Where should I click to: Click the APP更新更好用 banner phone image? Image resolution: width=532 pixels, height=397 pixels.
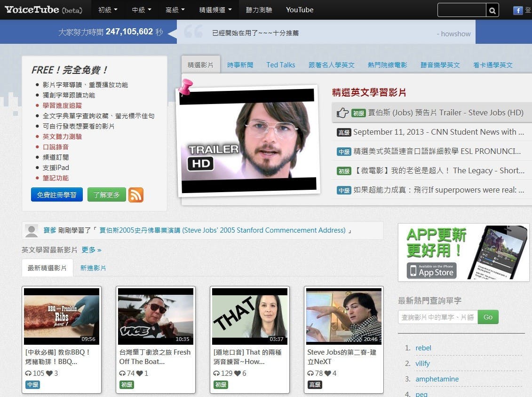click(497, 252)
